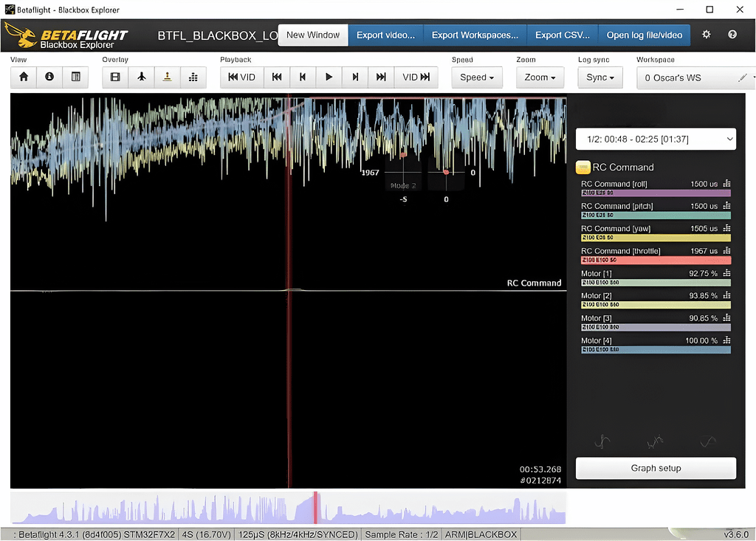Click the 00:53.268 timestamp readout
Image resolution: width=756 pixels, height=541 pixels.
pyautogui.click(x=540, y=469)
